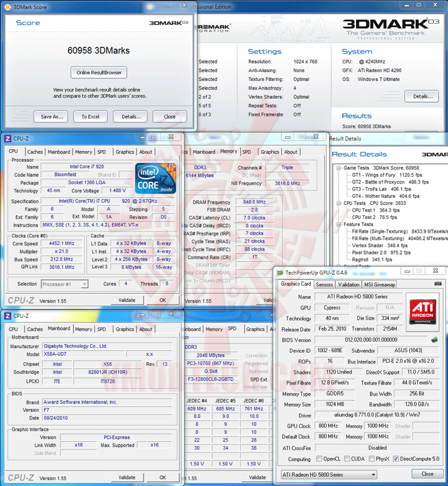Select the Vertex Shader result row

[x=380, y=245]
